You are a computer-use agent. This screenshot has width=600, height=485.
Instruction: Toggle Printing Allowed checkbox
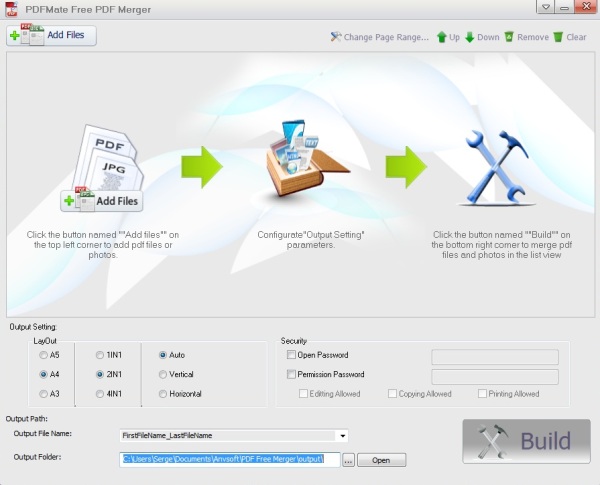[x=482, y=394]
